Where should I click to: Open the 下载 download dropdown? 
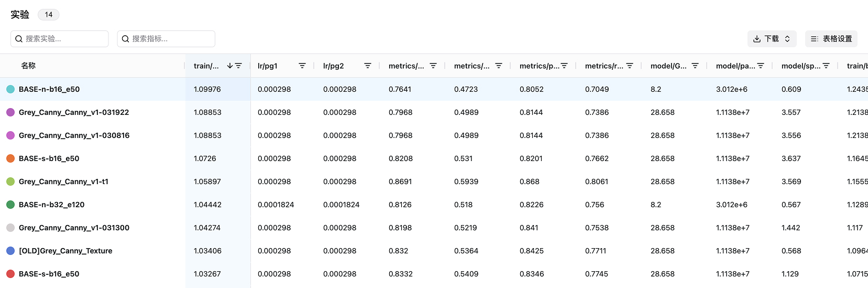coord(772,39)
